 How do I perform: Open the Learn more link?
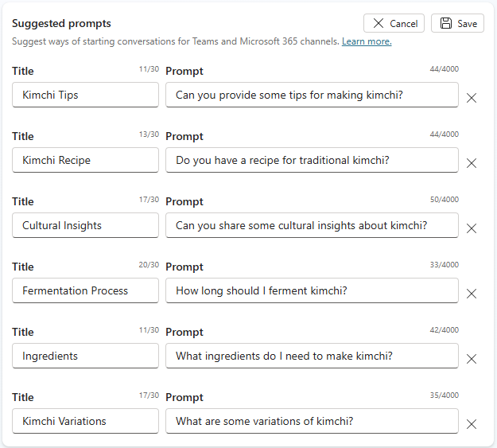point(367,41)
